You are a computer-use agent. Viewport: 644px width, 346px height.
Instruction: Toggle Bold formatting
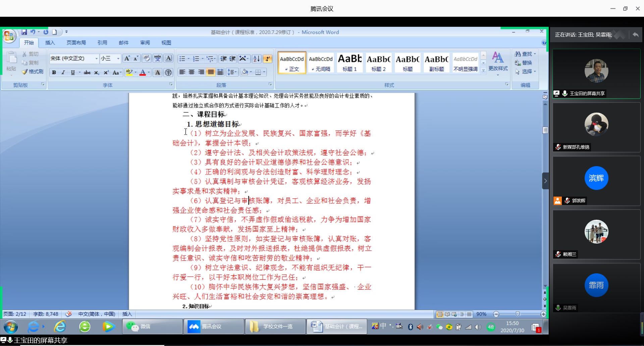click(x=54, y=72)
